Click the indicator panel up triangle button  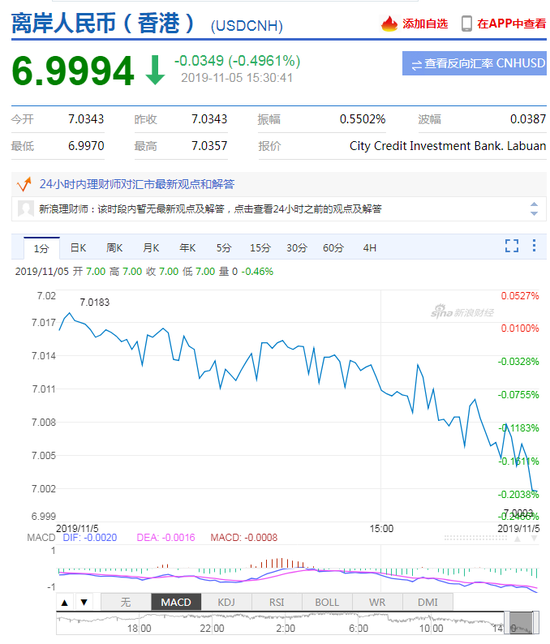tap(64, 603)
